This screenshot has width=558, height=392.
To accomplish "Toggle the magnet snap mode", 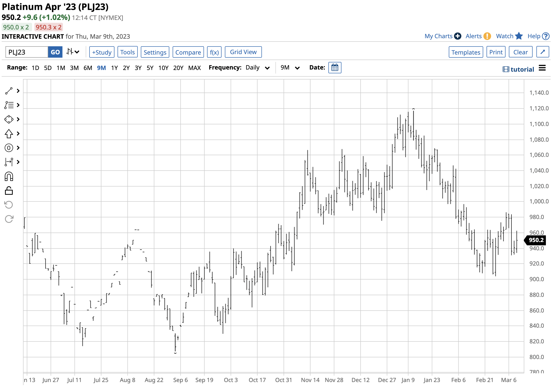I will pos(9,177).
